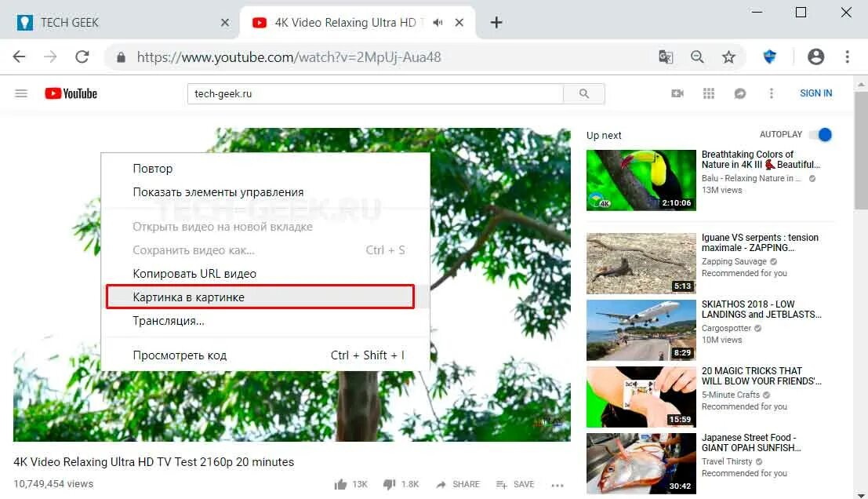The height and width of the screenshot is (499, 868).
Task: Like the video with thumbs up
Action: [x=340, y=485]
